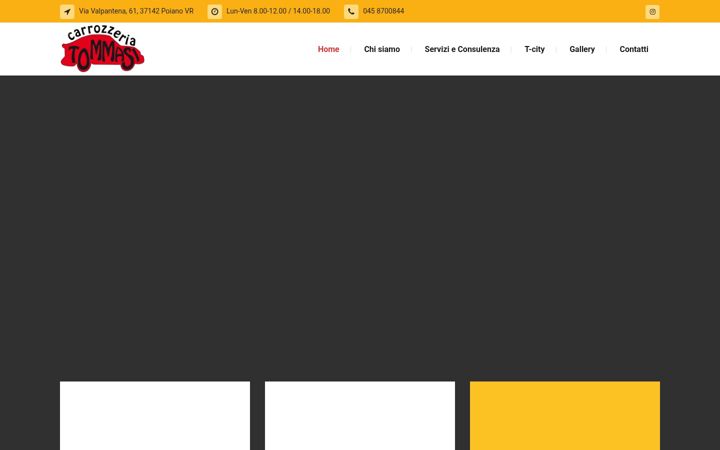This screenshot has height=450, width=720.
Task: Click the Carrozzeria Tommasi logo
Action: 102,49
